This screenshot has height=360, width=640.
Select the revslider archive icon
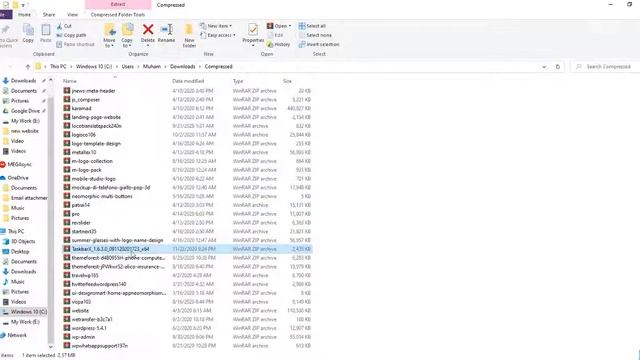pos(67,222)
